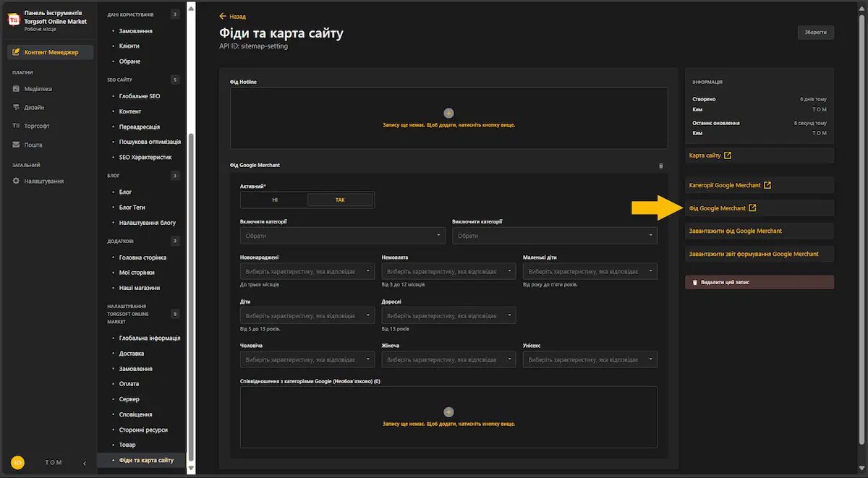868x478 pixels.
Task: Click the Торгсофт TS plugin icon
Action: [x=15, y=125]
